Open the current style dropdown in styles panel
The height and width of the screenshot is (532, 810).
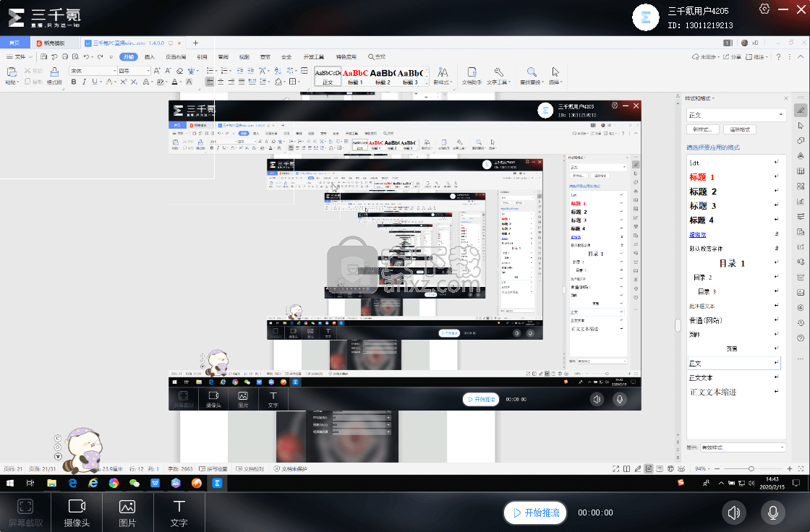[736, 115]
